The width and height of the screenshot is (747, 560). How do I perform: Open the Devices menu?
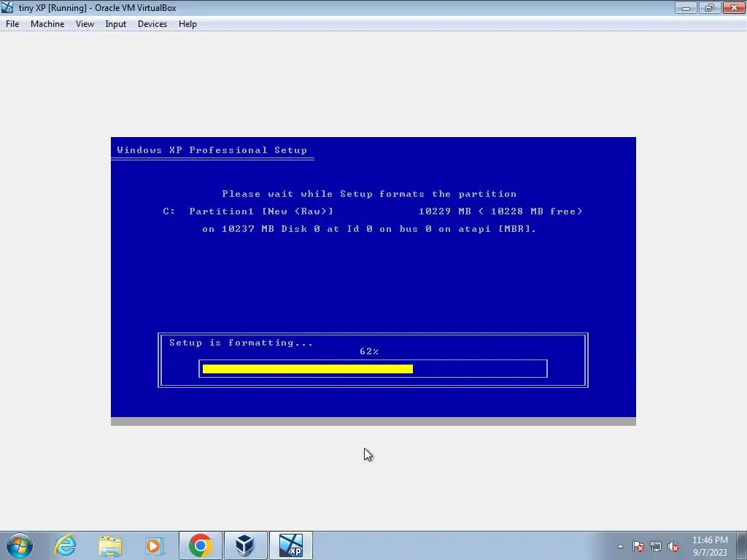(152, 24)
